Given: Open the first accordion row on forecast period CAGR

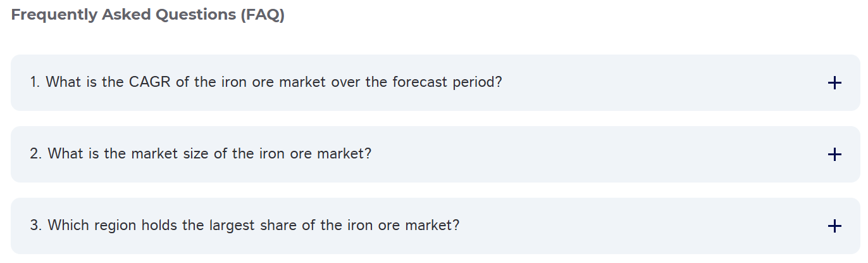Looking at the screenshot, I should (x=435, y=82).
